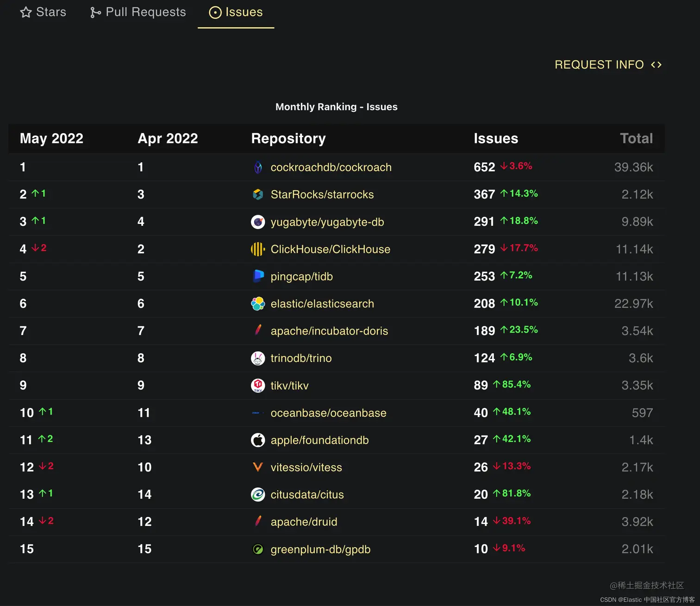Viewport: 700px width, 606px height.
Task: Click the Total column header
Action: [636, 138]
